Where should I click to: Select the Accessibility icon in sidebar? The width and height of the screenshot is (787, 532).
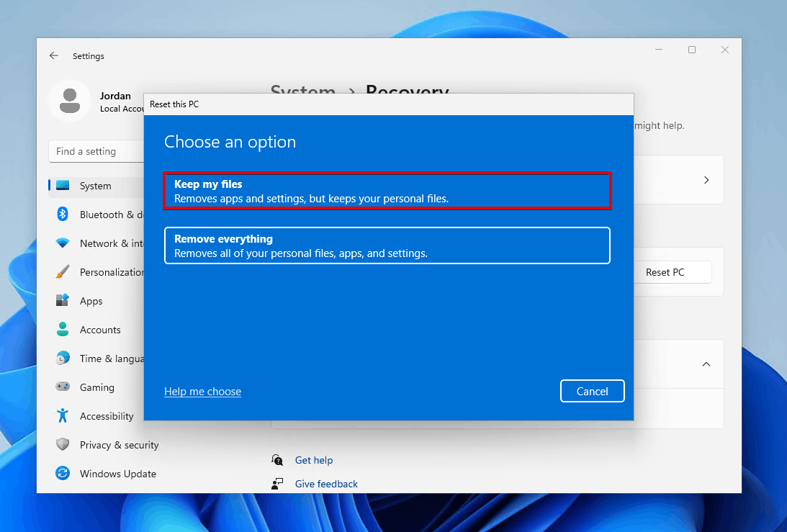pyautogui.click(x=63, y=416)
